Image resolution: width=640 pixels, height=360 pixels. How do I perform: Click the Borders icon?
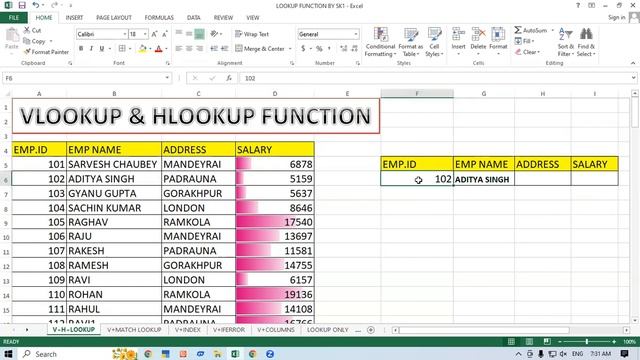click(x=122, y=49)
